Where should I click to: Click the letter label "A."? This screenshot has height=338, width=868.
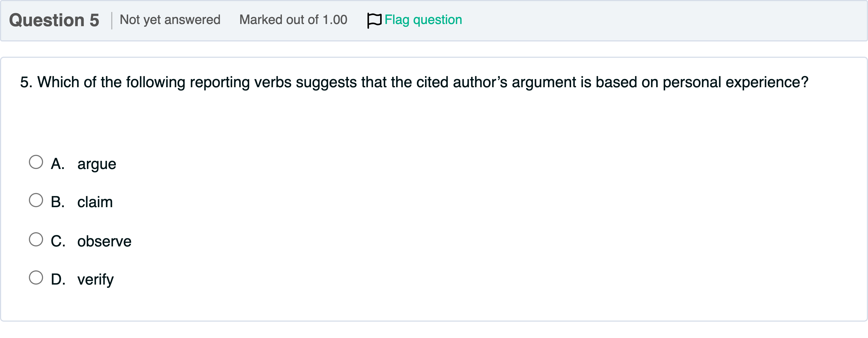(58, 164)
